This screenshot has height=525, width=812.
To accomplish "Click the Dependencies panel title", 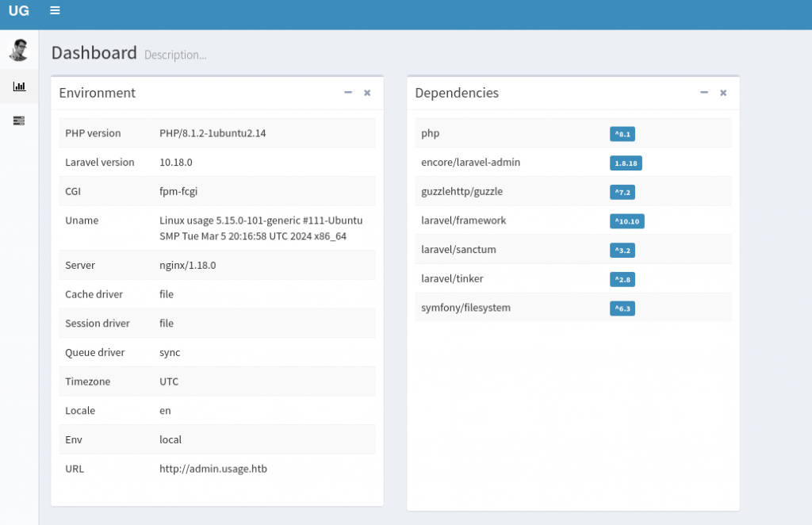I will pos(457,93).
